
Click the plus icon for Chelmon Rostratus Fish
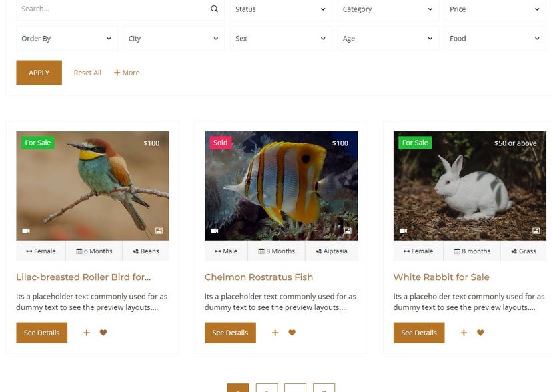point(275,333)
